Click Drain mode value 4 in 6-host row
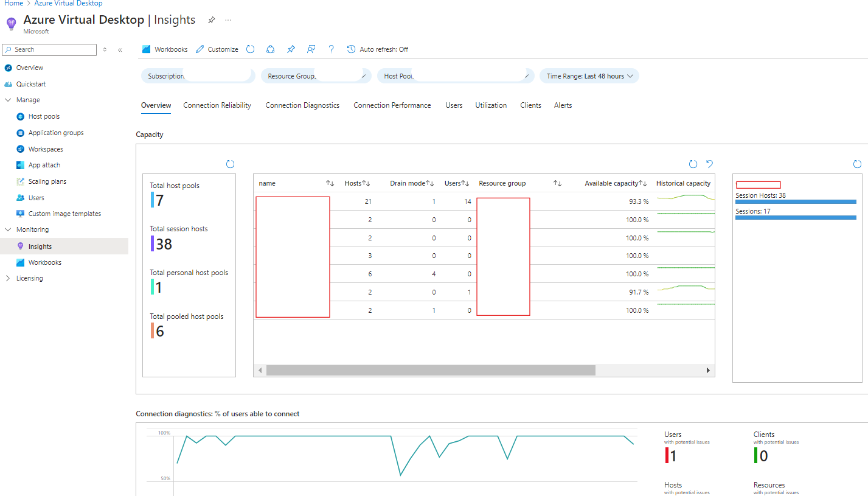 tap(434, 274)
